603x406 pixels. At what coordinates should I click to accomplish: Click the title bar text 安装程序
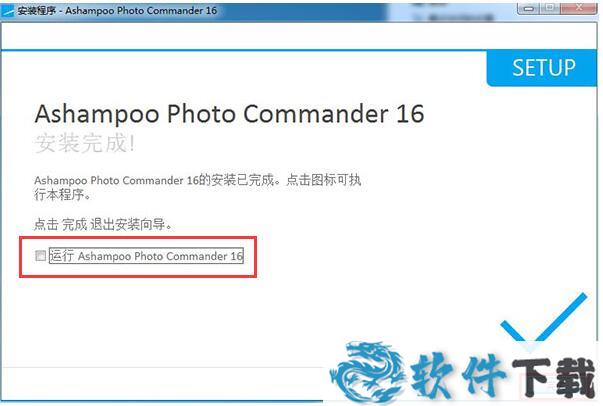click(37, 11)
